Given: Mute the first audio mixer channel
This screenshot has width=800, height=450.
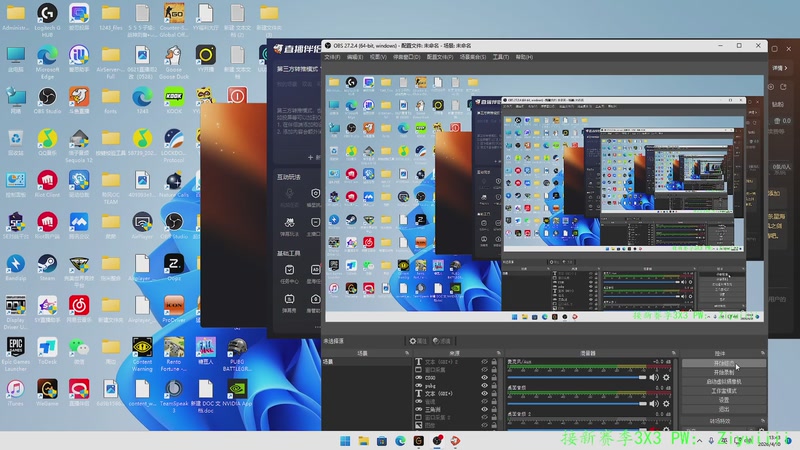Looking at the screenshot, I should click(655, 377).
